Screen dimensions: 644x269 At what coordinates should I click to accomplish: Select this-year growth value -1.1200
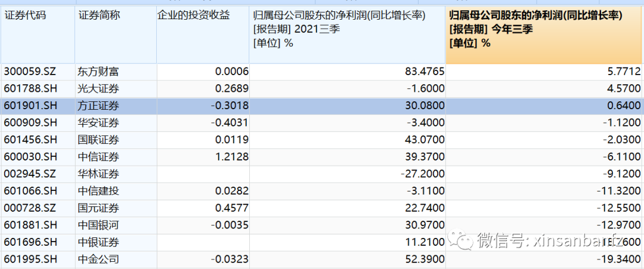coord(622,123)
